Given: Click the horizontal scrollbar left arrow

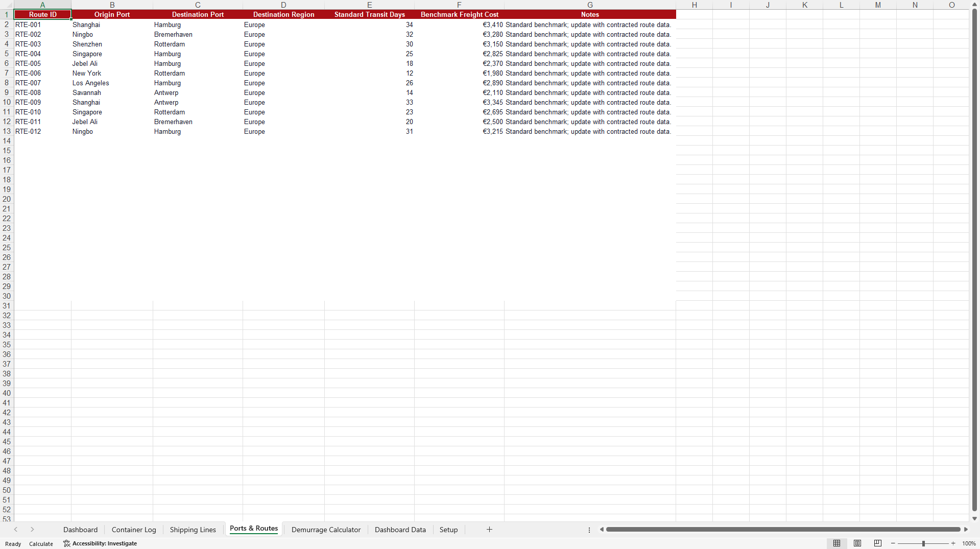Looking at the screenshot, I should (602, 530).
